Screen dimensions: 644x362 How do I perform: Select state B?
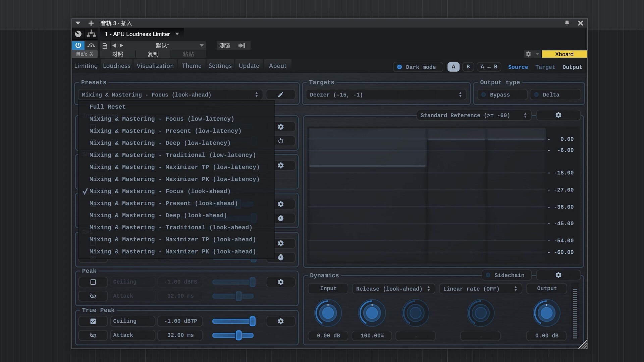pyautogui.click(x=468, y=67)
